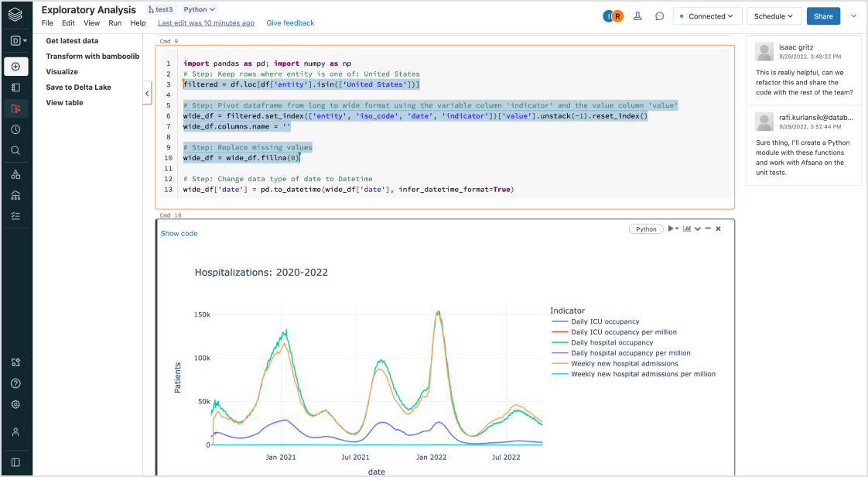Click the Help question mark icon
This screenshot has height=477, width=868.
tap(15, 383)
